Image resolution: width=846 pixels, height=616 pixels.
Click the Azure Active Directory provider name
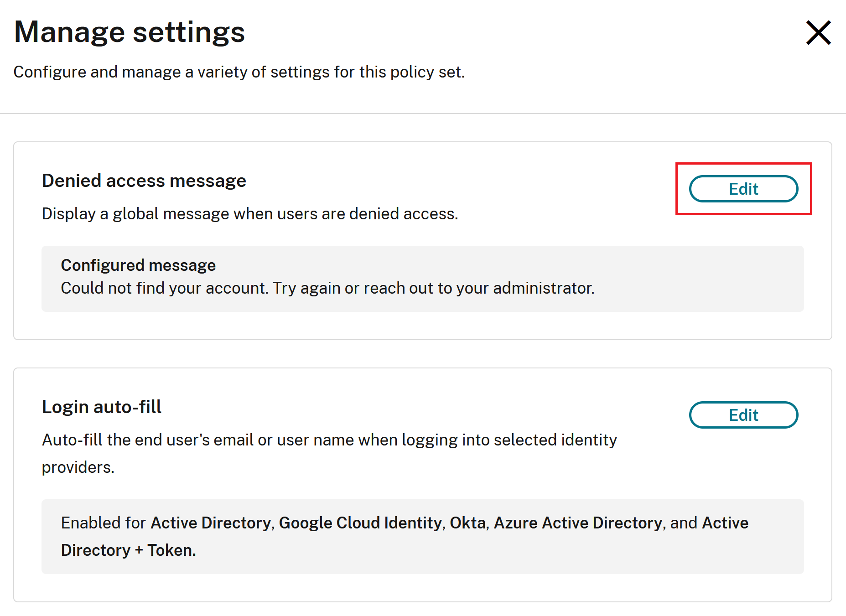pos(578,523)
